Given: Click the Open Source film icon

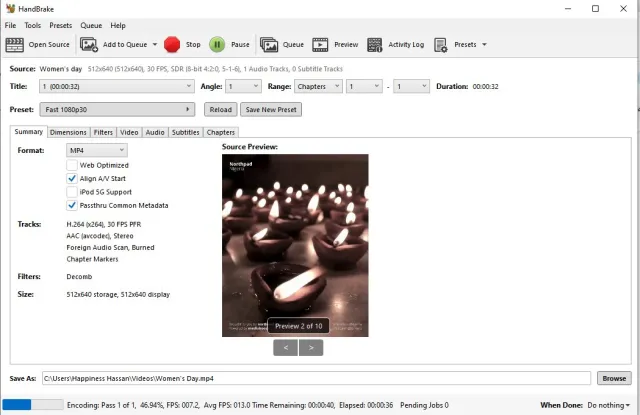Looking at the screenshot, I should click(x=15, y=44).
